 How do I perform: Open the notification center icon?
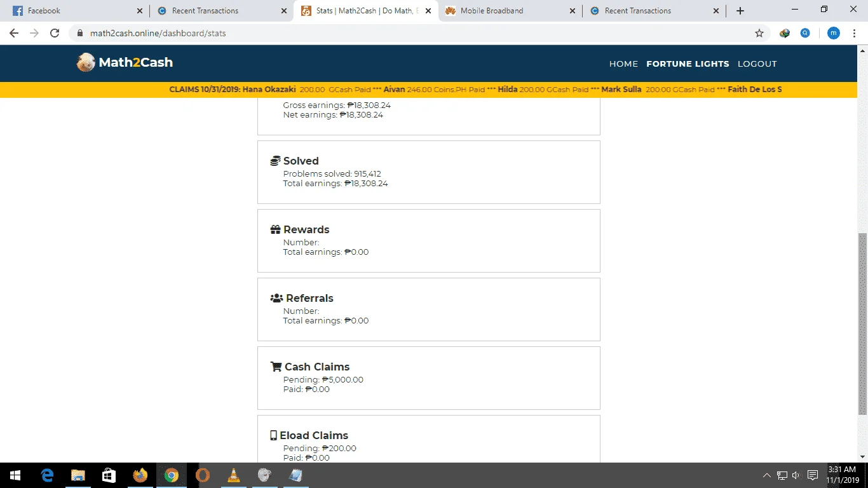[x=812, y=475]
